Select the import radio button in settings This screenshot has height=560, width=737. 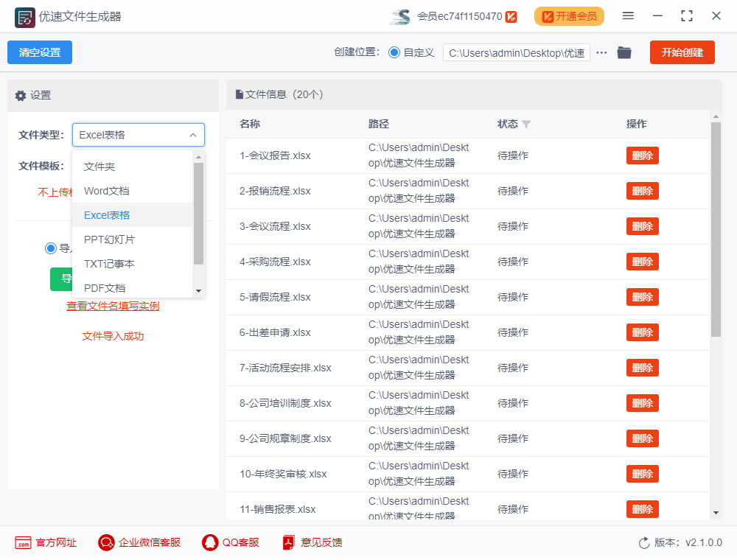[51, 248]
